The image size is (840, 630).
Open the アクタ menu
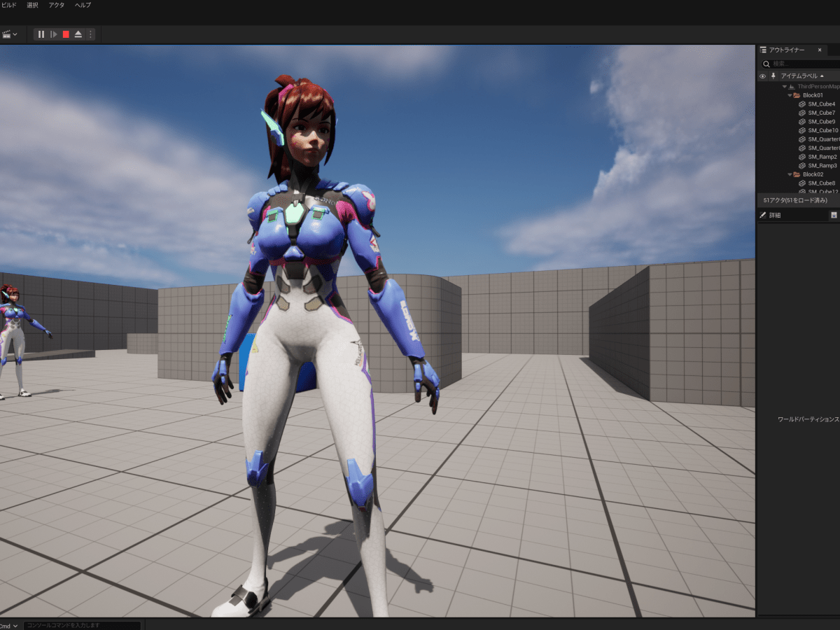55,5
